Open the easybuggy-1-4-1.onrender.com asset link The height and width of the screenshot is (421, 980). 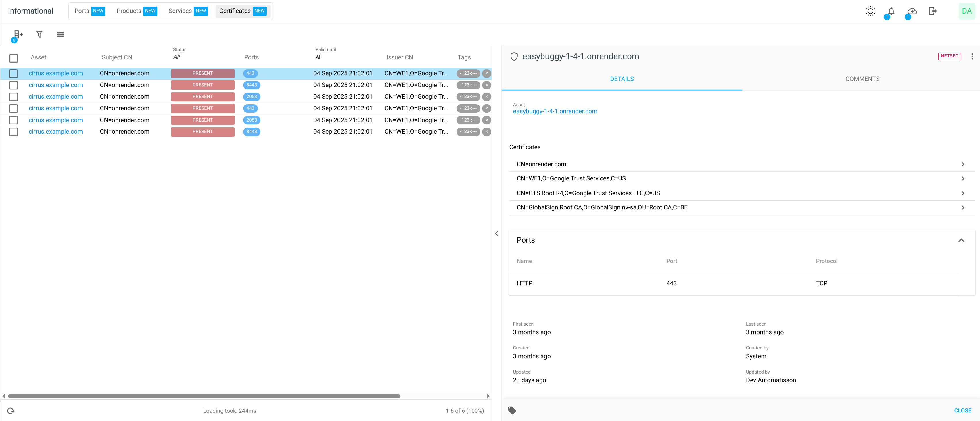point(555,111)
